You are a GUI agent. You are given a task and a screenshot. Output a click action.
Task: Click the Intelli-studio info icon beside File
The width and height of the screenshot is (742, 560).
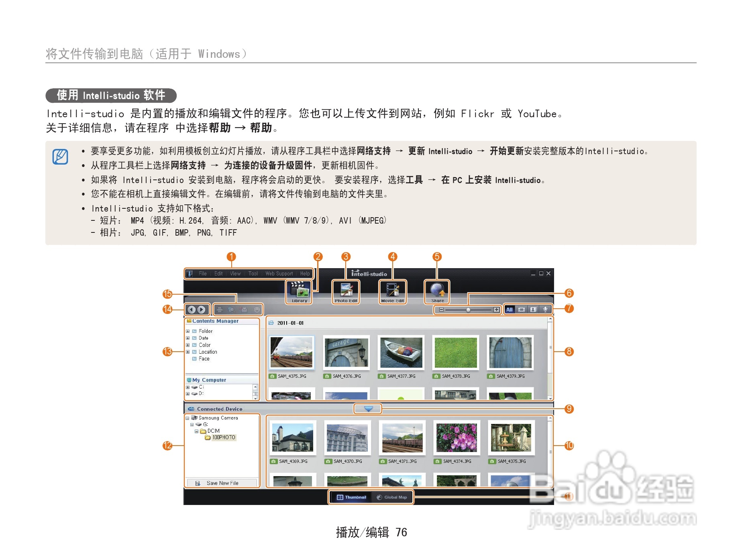click(x=190, y=274)
